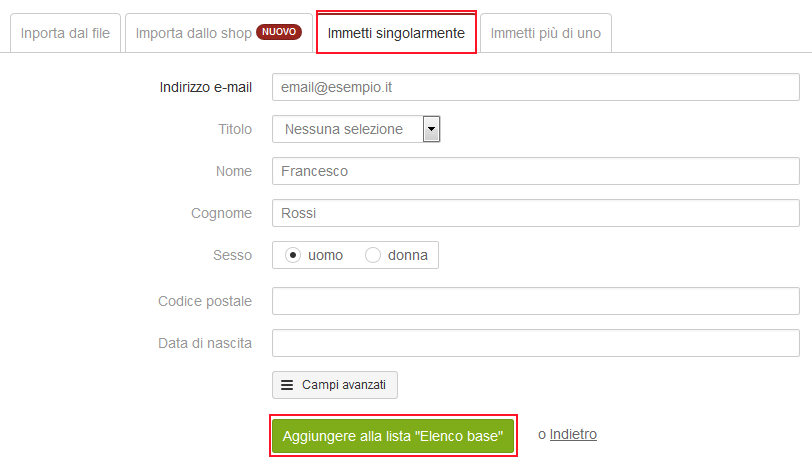
Task: Click the red NUOVO badge
Action: pyautogui.click(x=279, y=32)
